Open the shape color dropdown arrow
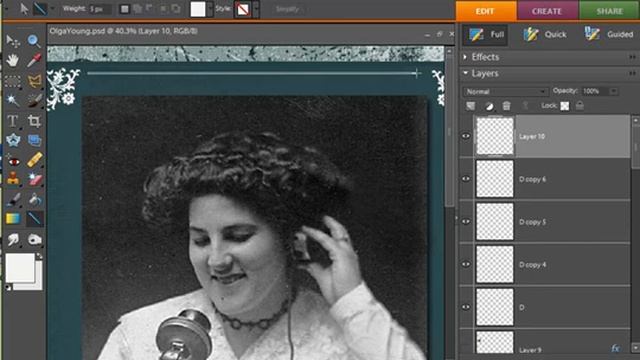640x360 pixels. coord(210,9)
